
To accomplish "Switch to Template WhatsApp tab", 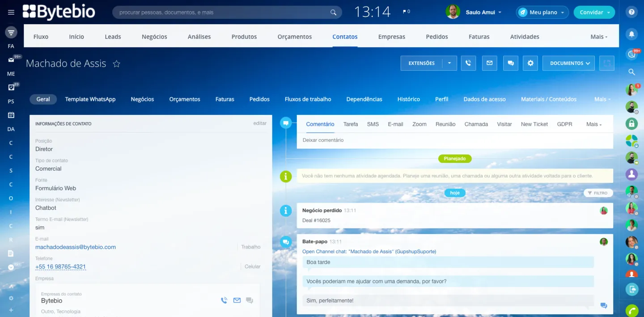I will click(x=90, y=99).
